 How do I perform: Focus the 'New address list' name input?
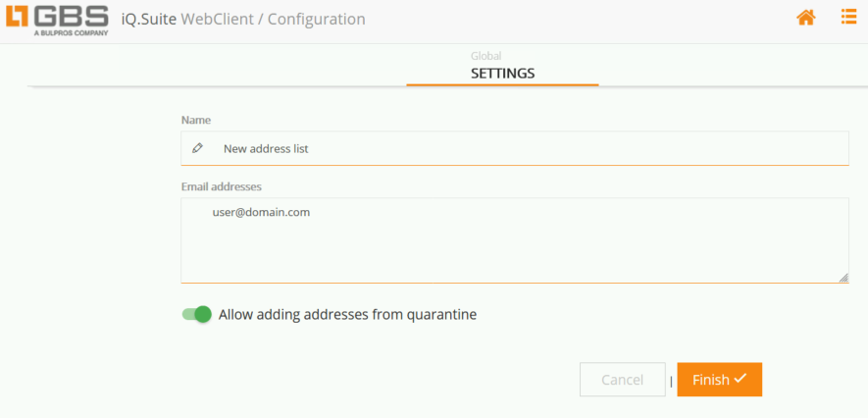[x=530, y=148]
